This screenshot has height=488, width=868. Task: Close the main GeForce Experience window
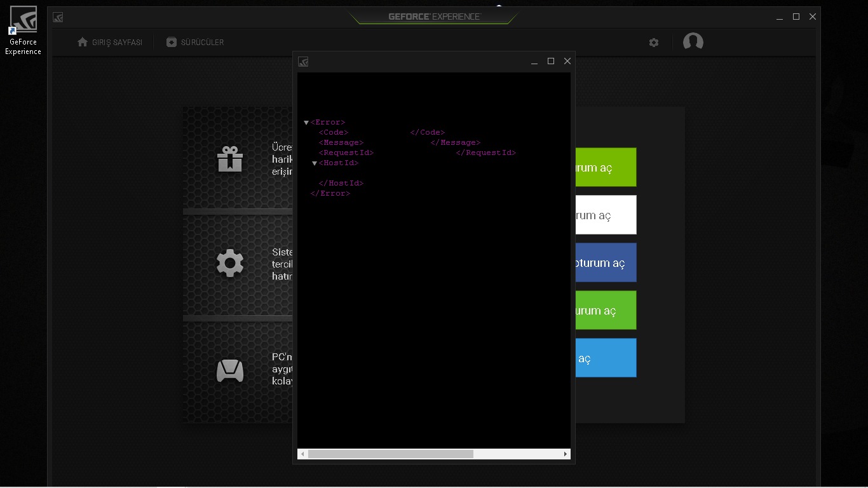click(x=813, y=17)
